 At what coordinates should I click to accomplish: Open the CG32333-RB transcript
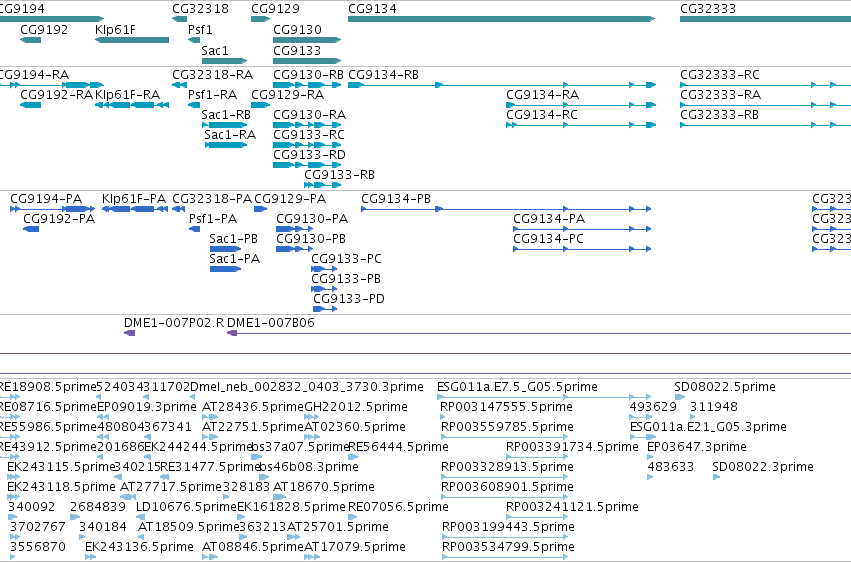coord(765,125)
